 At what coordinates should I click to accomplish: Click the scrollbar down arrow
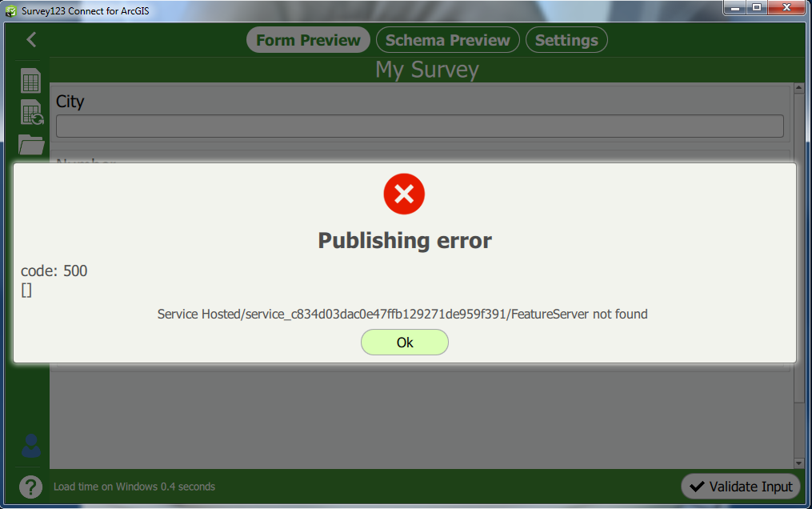point(798,463)
